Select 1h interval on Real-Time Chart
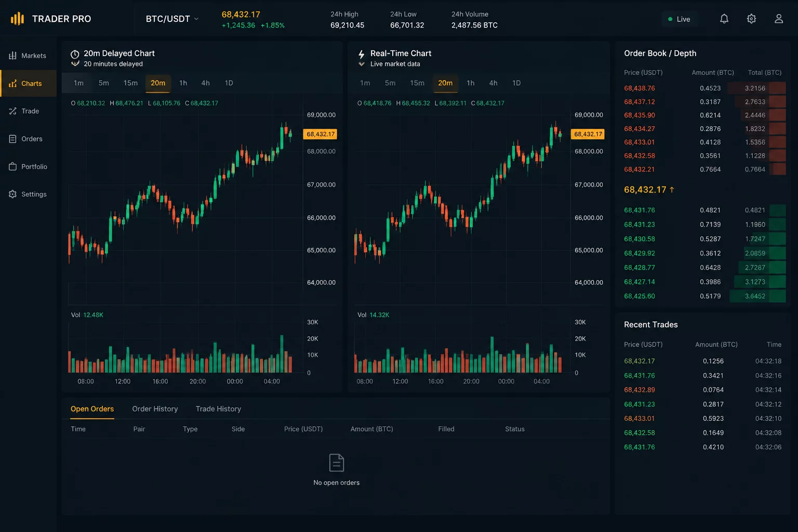The height and width of the screenshot is (532, 798). 471,83
